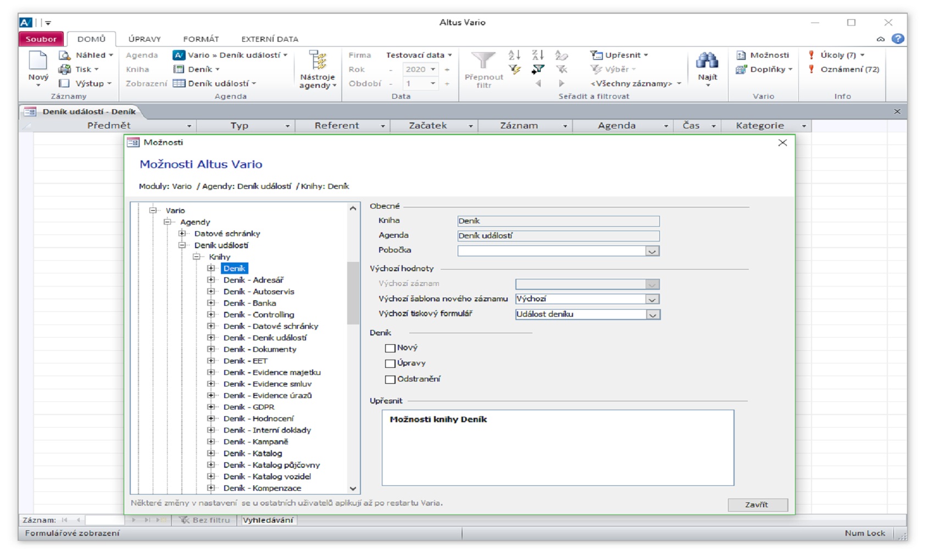
Task: Click the first record navigation arrow
Action: pyautogui.click(x=65, y=520)
